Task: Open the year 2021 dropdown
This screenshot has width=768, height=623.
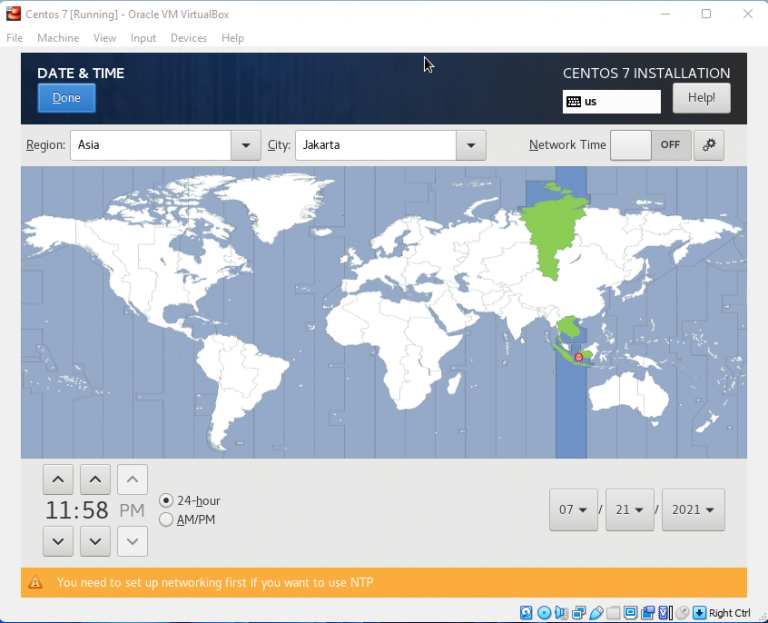Action: [693, 510]
